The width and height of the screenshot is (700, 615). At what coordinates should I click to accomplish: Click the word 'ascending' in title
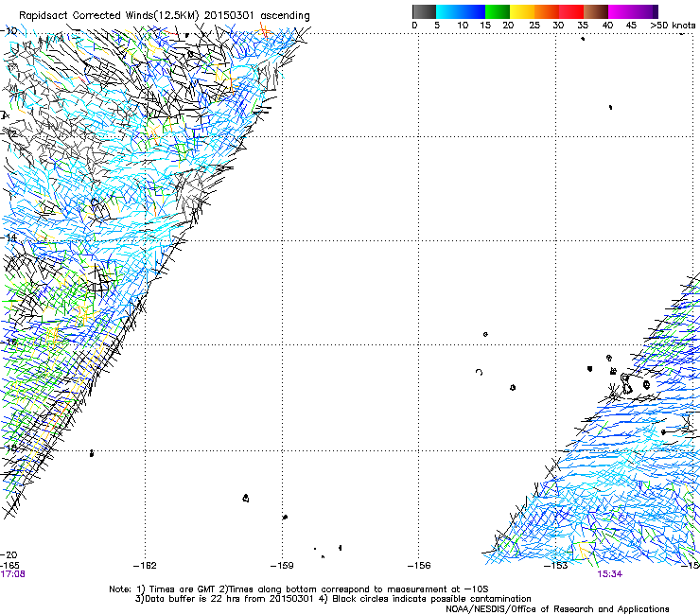pos(286,16)
